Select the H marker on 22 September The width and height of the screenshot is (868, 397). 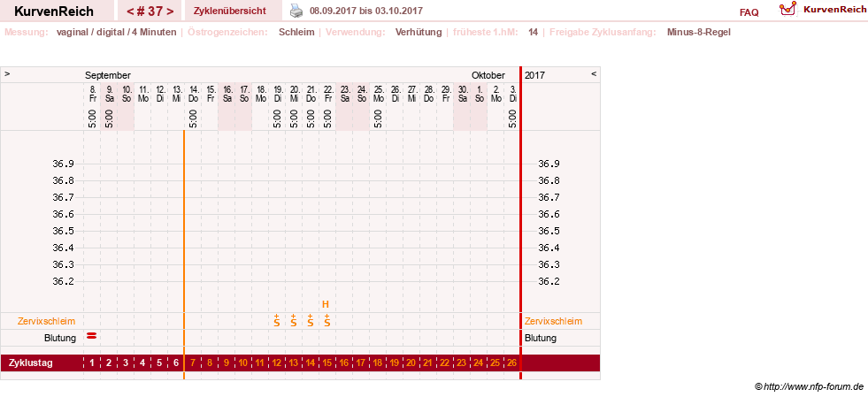pos(326,304)
